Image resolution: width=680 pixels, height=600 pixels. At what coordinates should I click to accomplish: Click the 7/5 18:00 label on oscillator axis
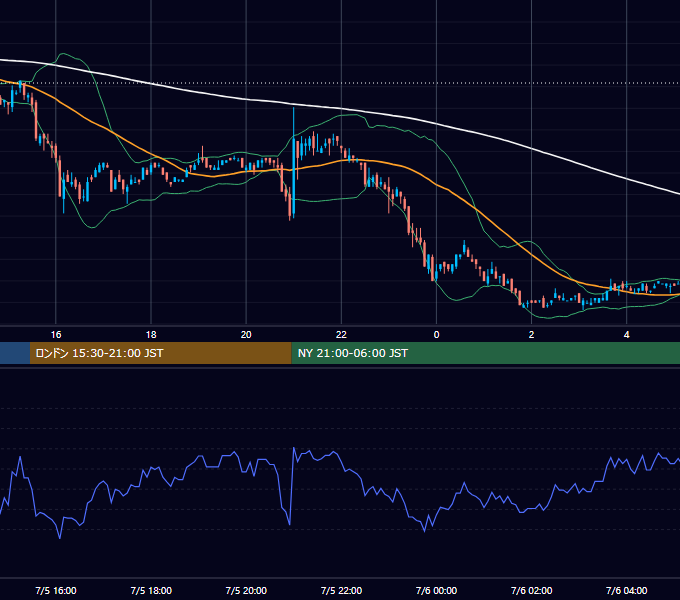pyautogui.click(x=151, y=590)
